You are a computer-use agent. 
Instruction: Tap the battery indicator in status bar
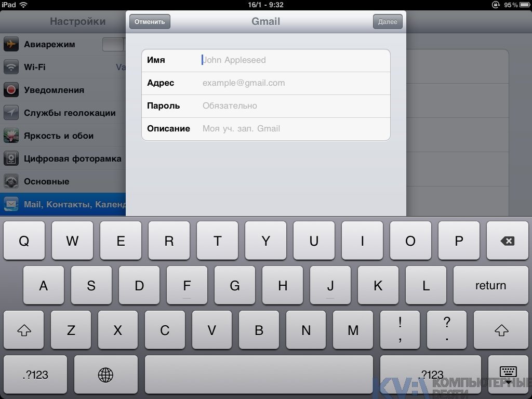point(525,5)
